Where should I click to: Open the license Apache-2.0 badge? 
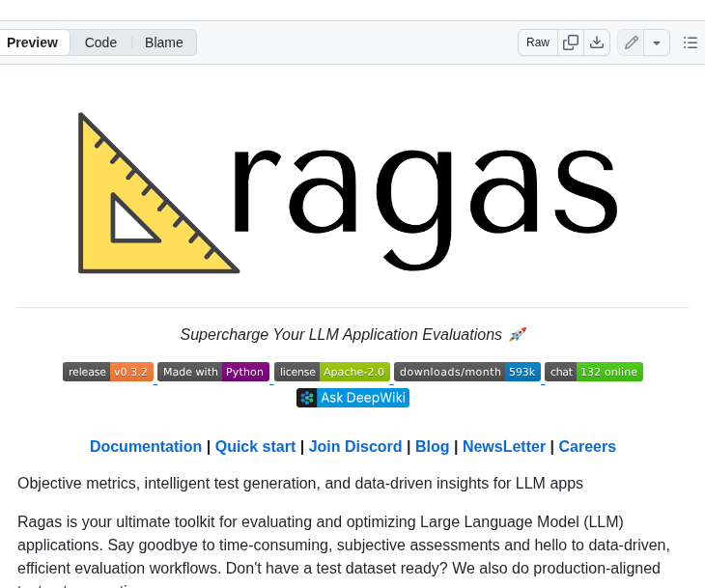tap(332, 372)
